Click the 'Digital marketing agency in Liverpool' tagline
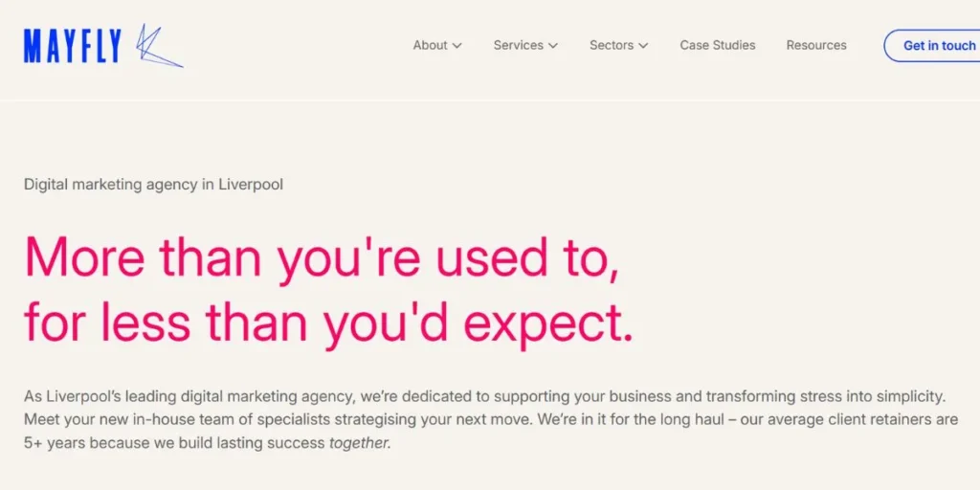The height and width of the screenshot is (490, 980). tap(153, 184)
